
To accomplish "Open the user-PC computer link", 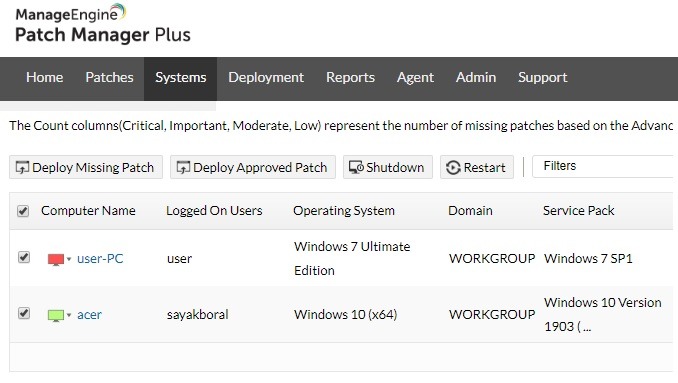I will (x=100, y=259).
